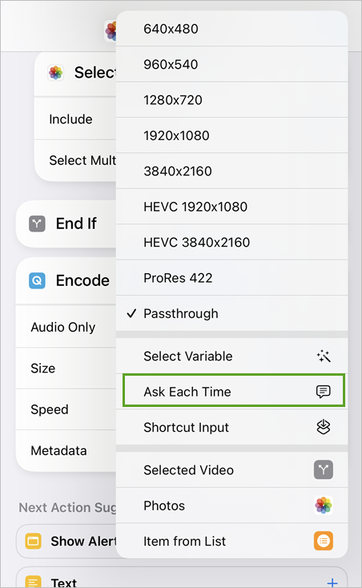The height and width of the screenshot is (588, 362).
Task: Open the Size parameter row
Action: point(66,368)
